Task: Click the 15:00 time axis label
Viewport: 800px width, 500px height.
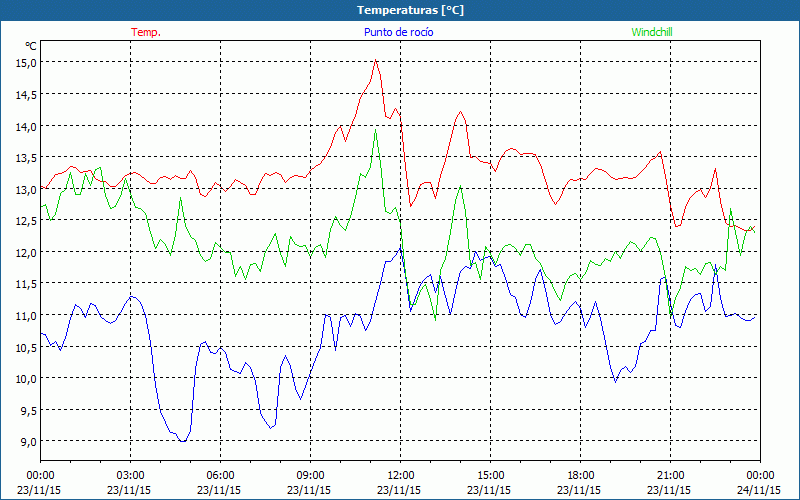Action: pos(490,476)
